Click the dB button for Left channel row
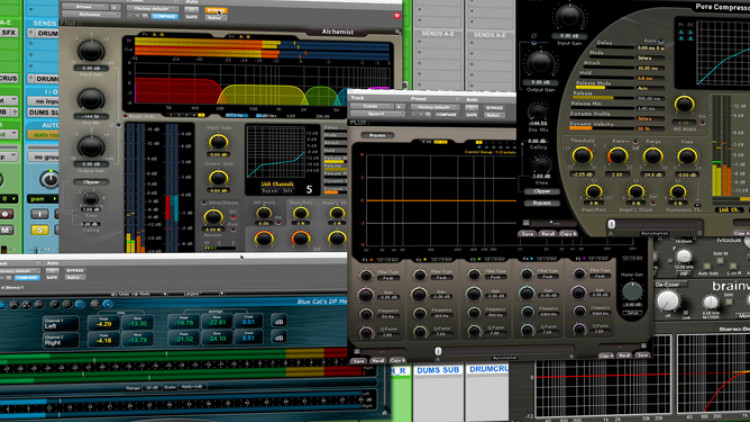The image size is (750, 422). pyautogui.click(x=279, y=321)
